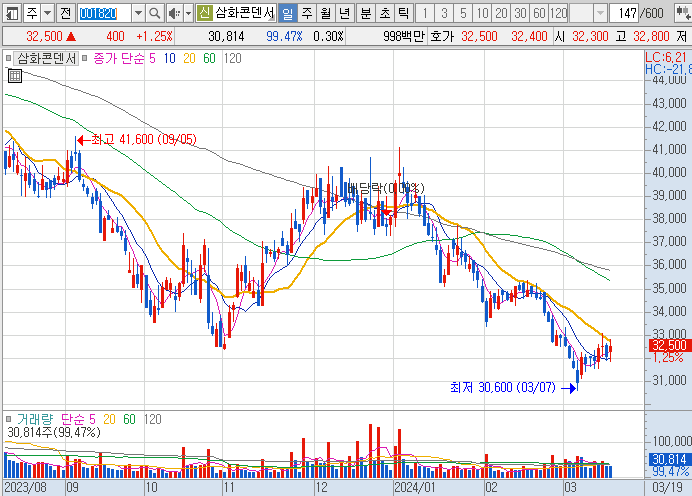Image resolution: width=692 pixels, height=496 pixels.
Task: Click the LC:6.21 indicator text
Action: [x=667, y=56]
